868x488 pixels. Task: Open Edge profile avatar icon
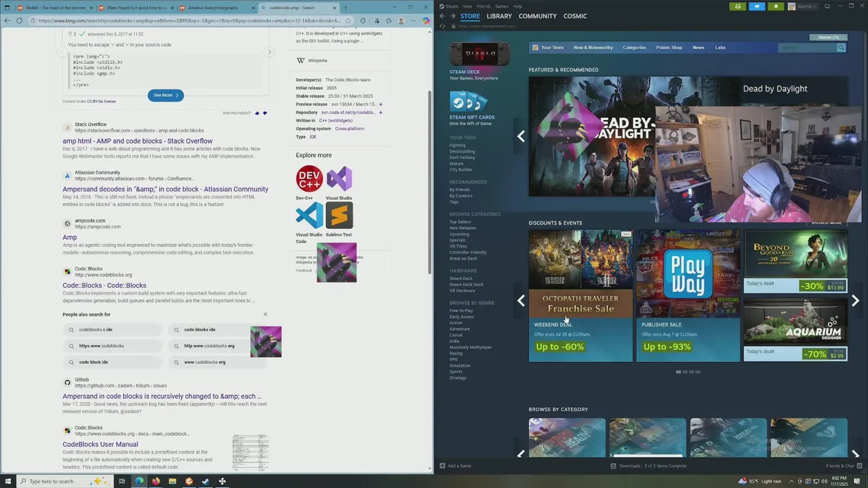(401, 21)
